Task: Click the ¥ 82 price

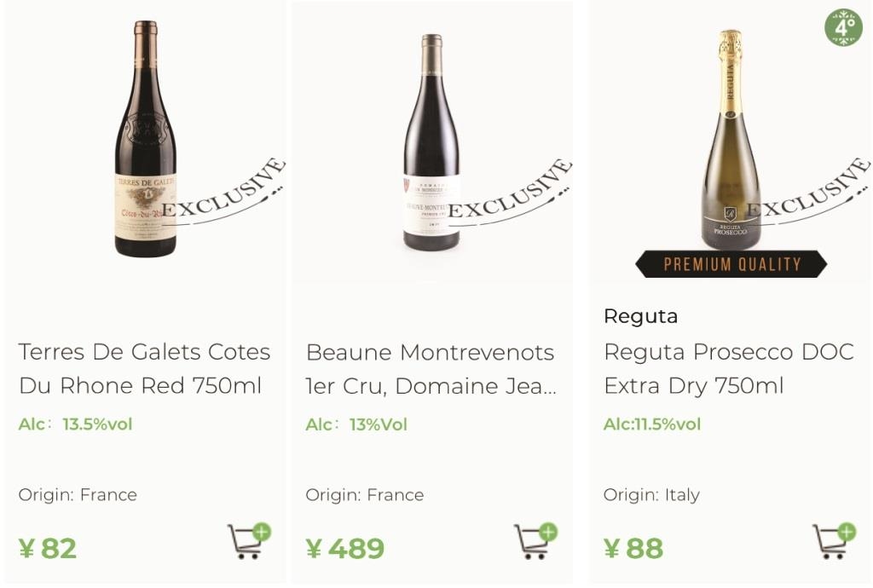Action: coord(48,549)
